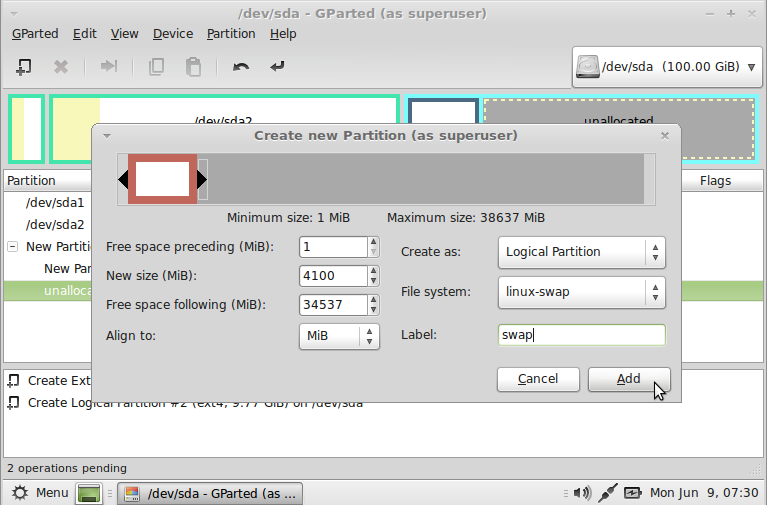Decrease New size with down arrow
This screenshot has width=767, height=505.
coord(373,281)
